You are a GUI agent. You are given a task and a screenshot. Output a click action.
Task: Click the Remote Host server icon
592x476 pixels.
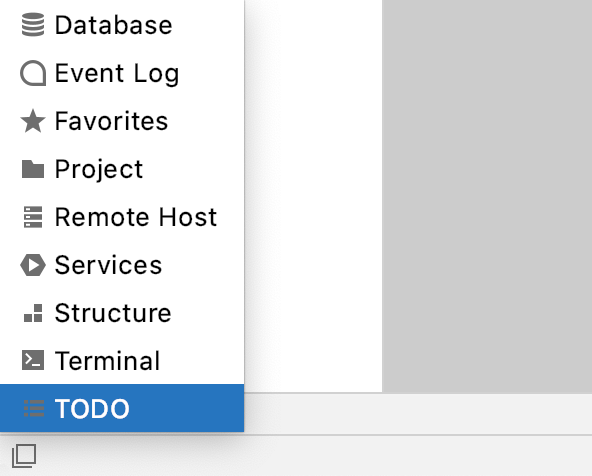tap(33, 217)
